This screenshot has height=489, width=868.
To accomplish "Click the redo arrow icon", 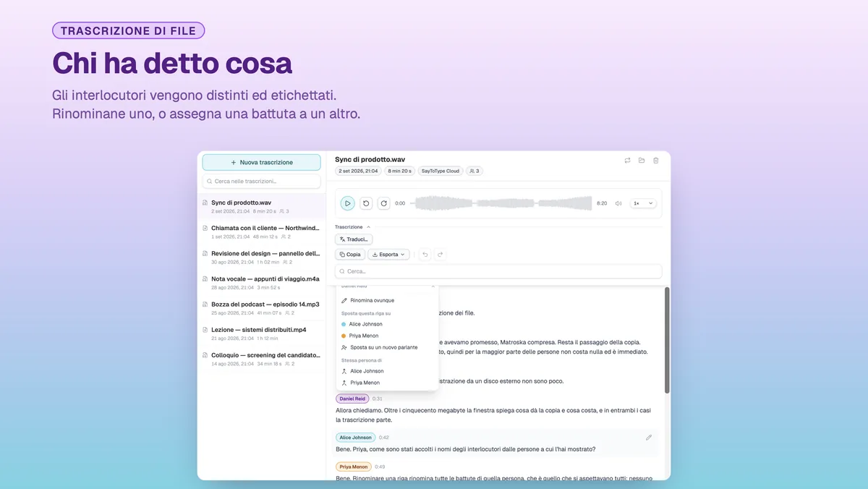I will tap(440, 255).
